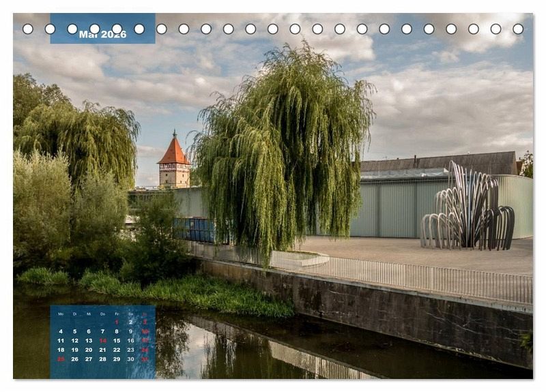The width and height of the screenshot is (546, 392).
Task: Select date 12 in the calendar
Action: 74,340
